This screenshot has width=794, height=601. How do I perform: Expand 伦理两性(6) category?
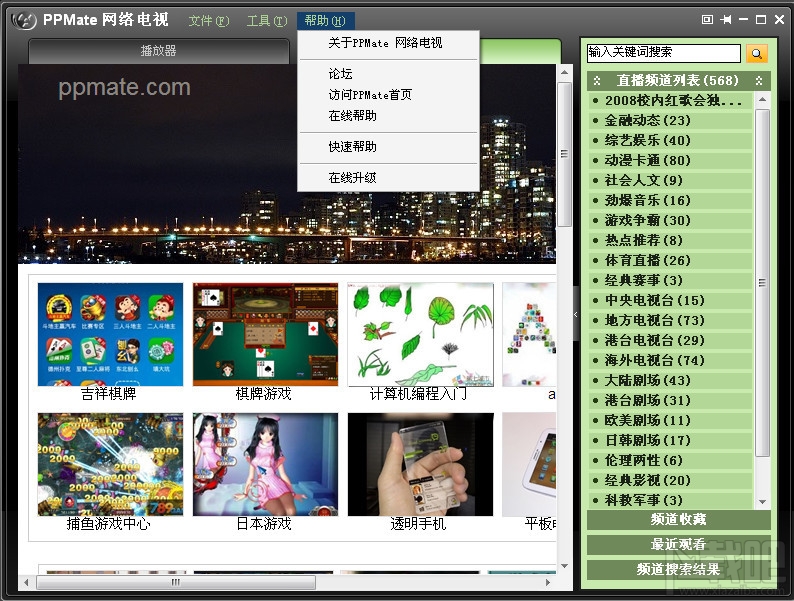(670, 460)
